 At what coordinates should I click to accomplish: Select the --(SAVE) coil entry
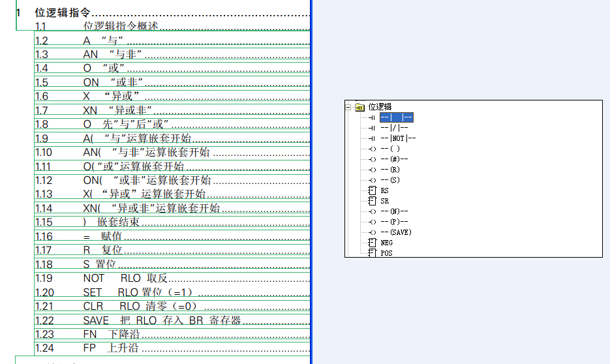coord(396,232)
